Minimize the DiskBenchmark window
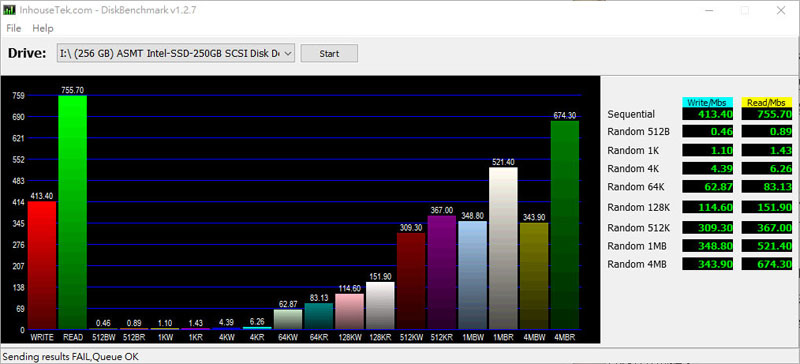 (x=709, y=10)
